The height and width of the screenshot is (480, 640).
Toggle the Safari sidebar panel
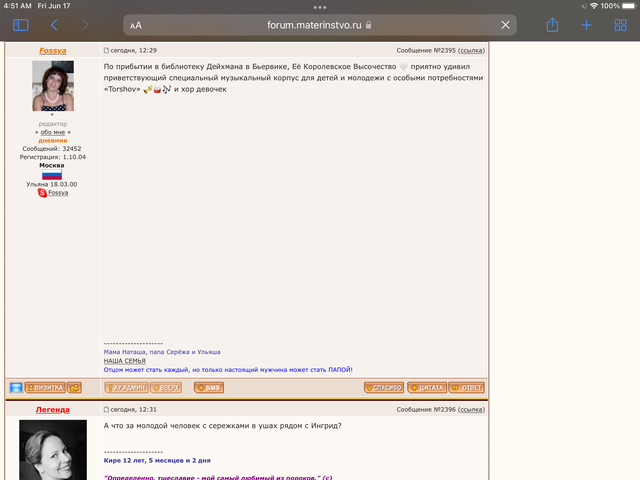21,25
